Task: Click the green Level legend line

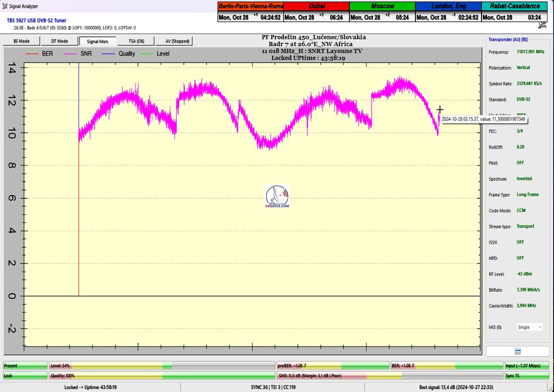Action: 147,54
